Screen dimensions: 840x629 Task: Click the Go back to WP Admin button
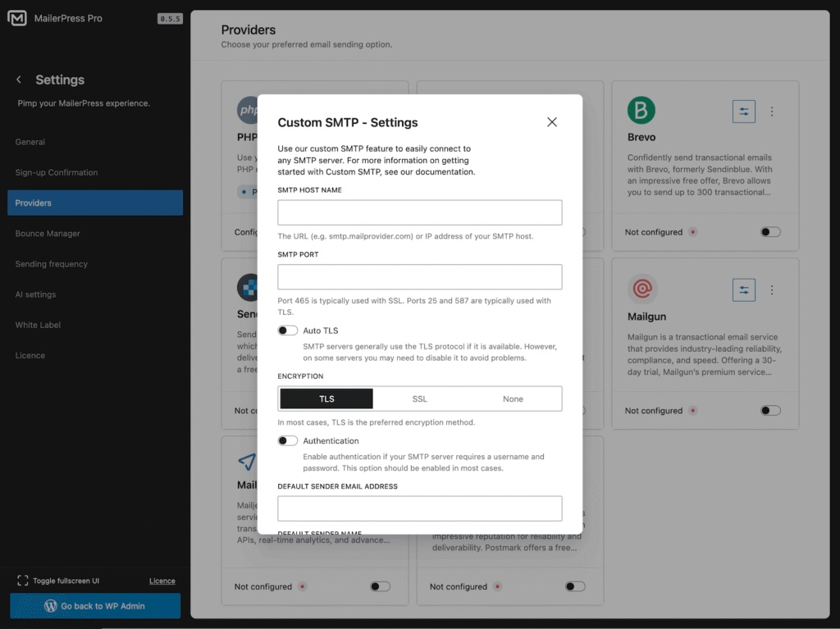94,606
